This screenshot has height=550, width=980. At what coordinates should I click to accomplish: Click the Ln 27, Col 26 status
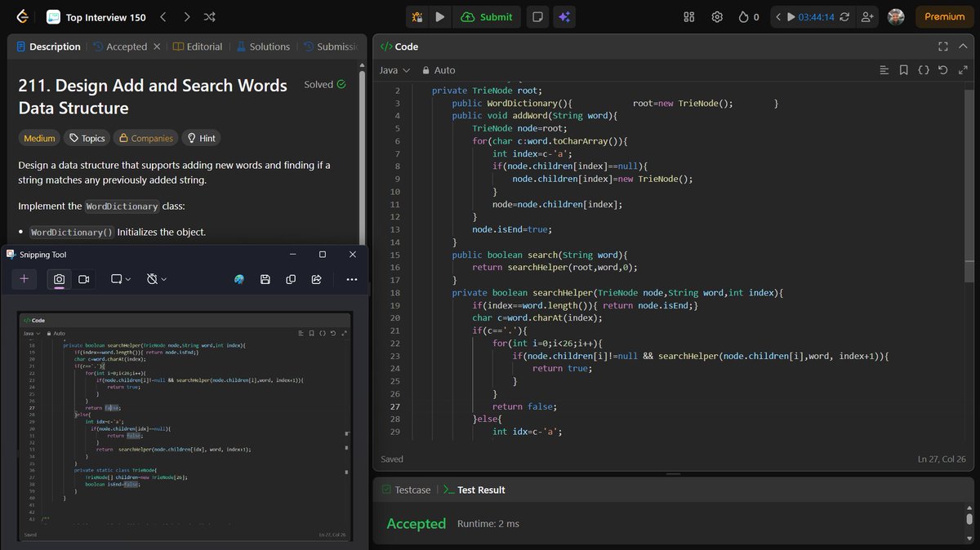(x=942, y=459)
